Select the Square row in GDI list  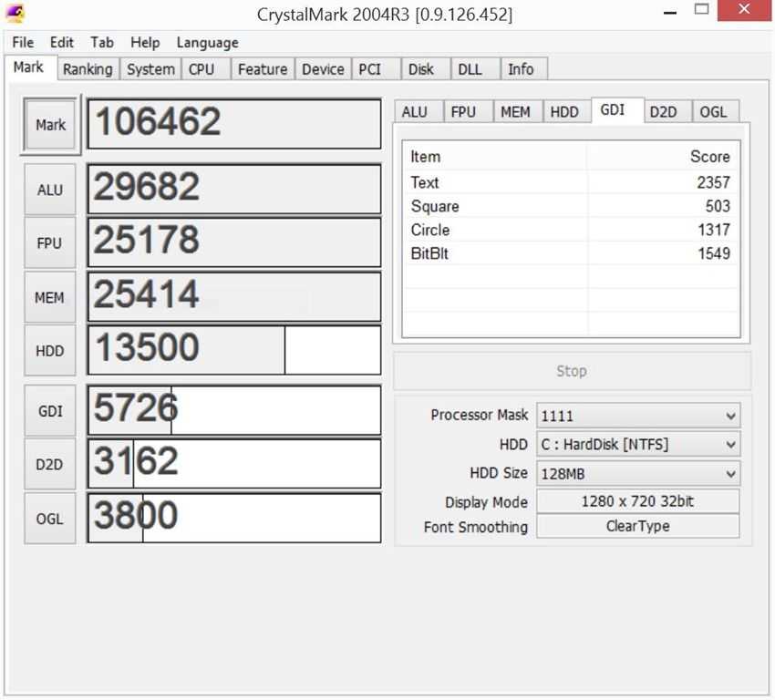pyautogui.click(x=572, y=206)
